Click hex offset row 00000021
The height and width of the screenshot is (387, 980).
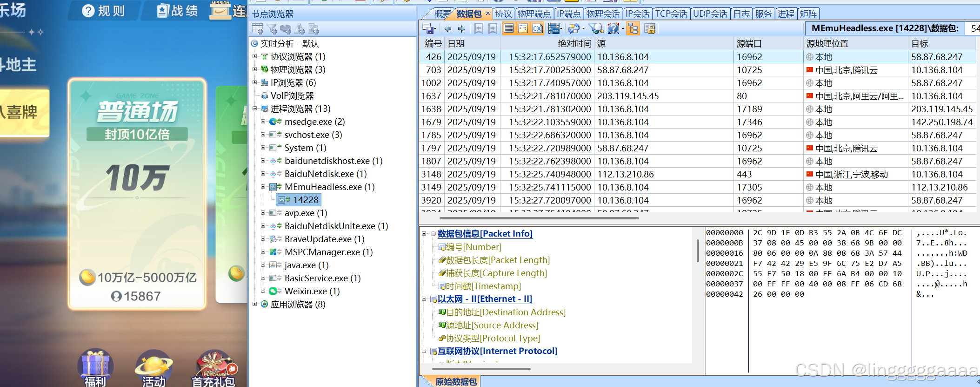pos(725,264)
